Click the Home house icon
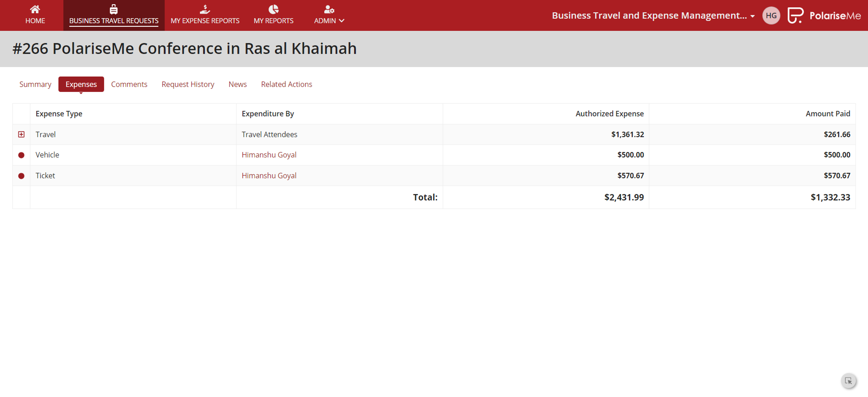 [x=35, y=9]
